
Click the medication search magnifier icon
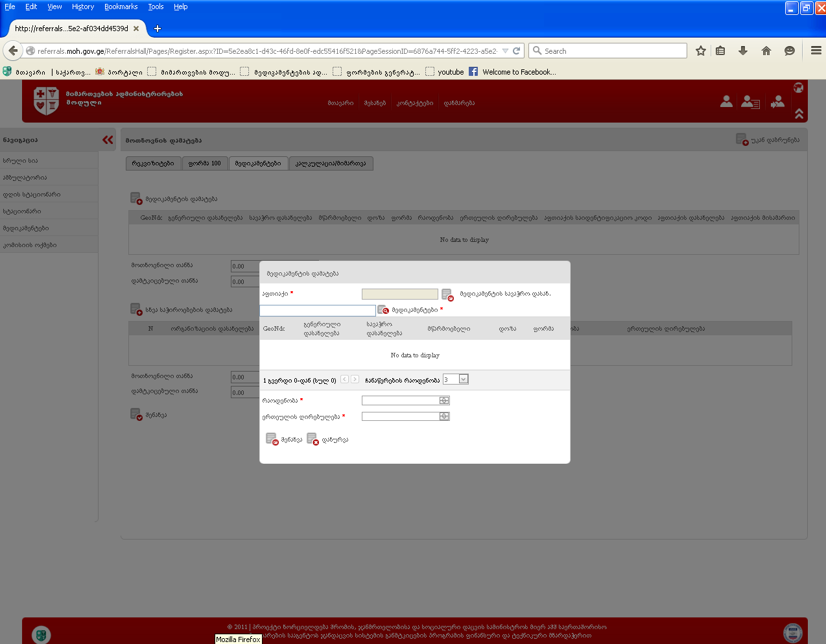coord(383,310)
